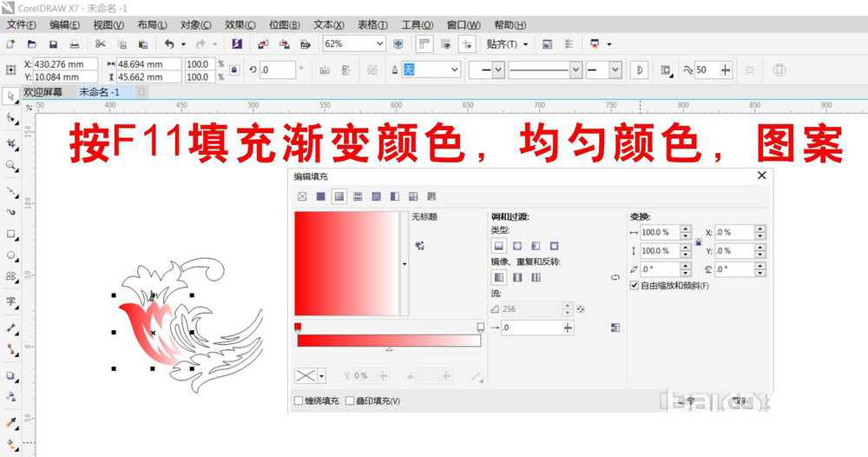
Task: Select the Texture fill icon
Action: [x=413, y=196]
